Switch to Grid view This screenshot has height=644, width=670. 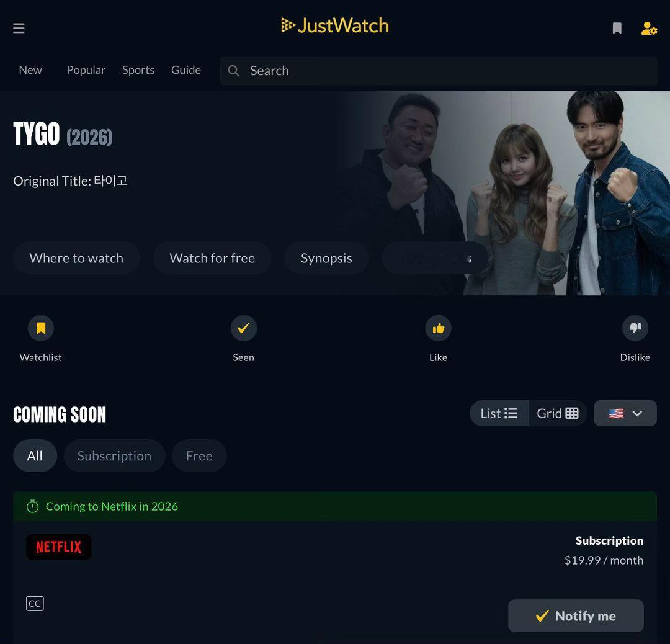click(x=558, y=413)
